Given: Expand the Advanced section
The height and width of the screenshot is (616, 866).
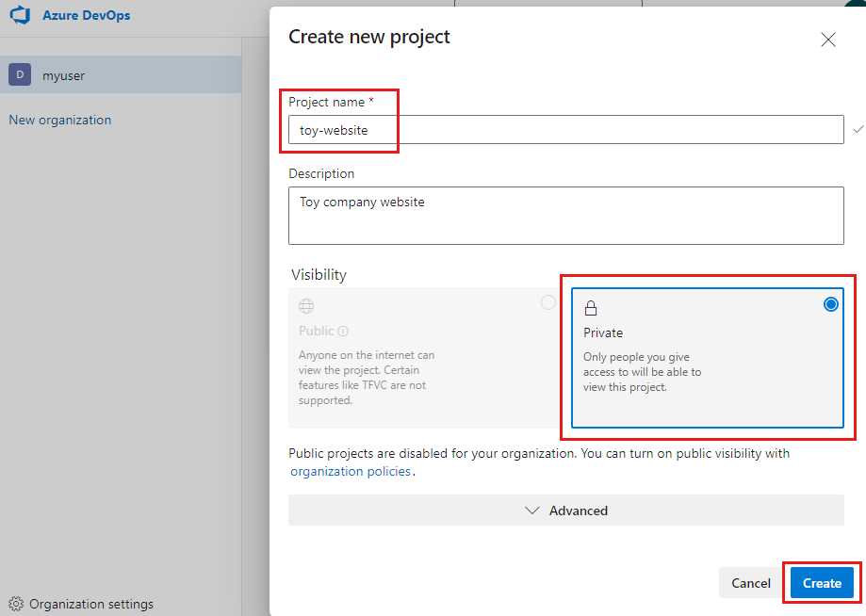Looking at the screenshot, I should tap(566, 511).
